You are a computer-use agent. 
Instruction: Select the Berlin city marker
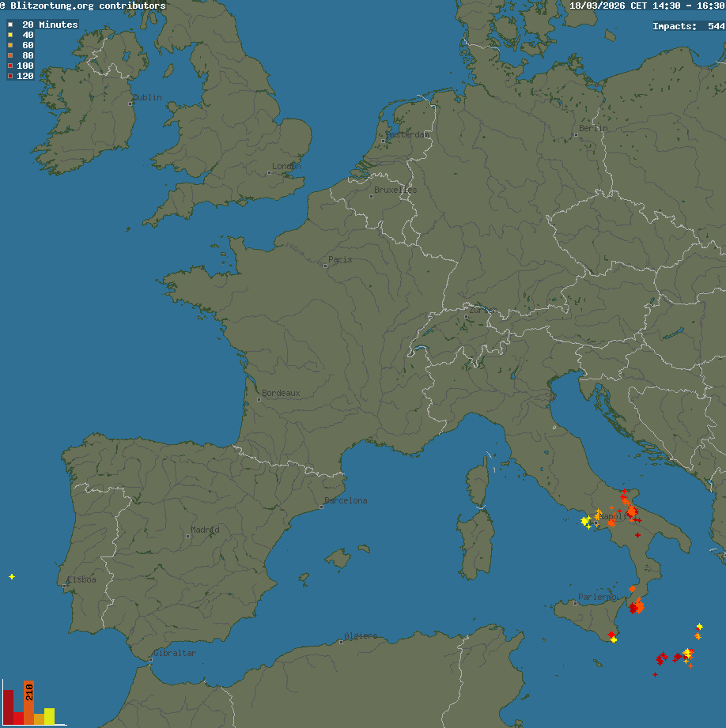pyautogui.click(x=577, y=134)
